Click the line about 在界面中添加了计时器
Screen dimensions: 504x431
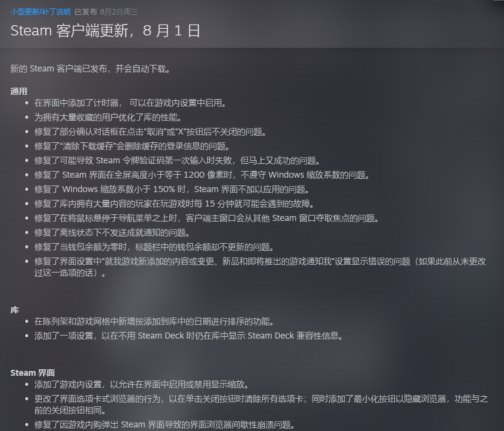click(131, 103)
